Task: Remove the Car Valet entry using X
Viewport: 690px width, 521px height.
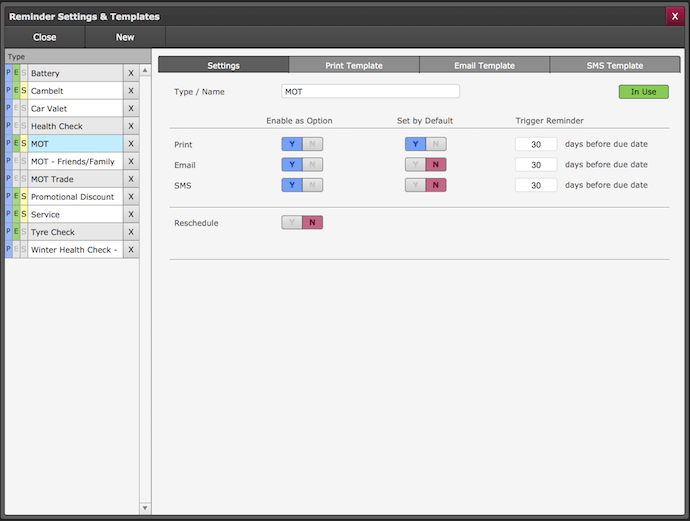Action: [x=131, y=108]
